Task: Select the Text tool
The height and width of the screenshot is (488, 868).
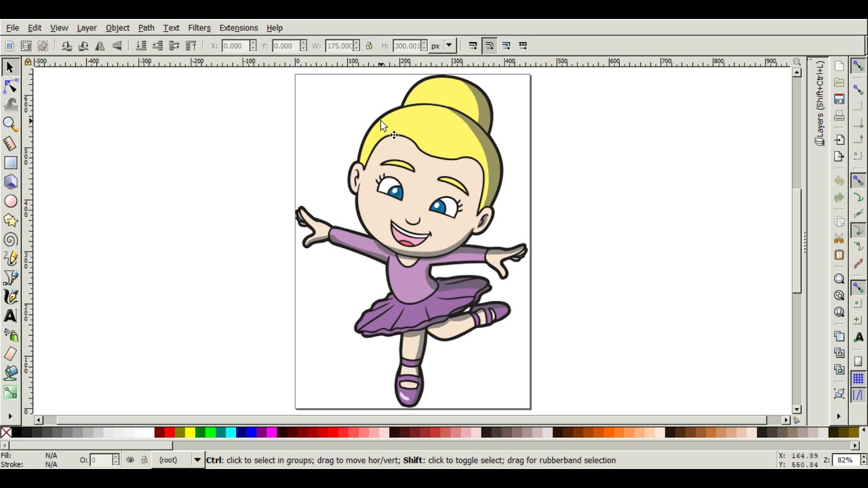Action: (x=10, y=316)
